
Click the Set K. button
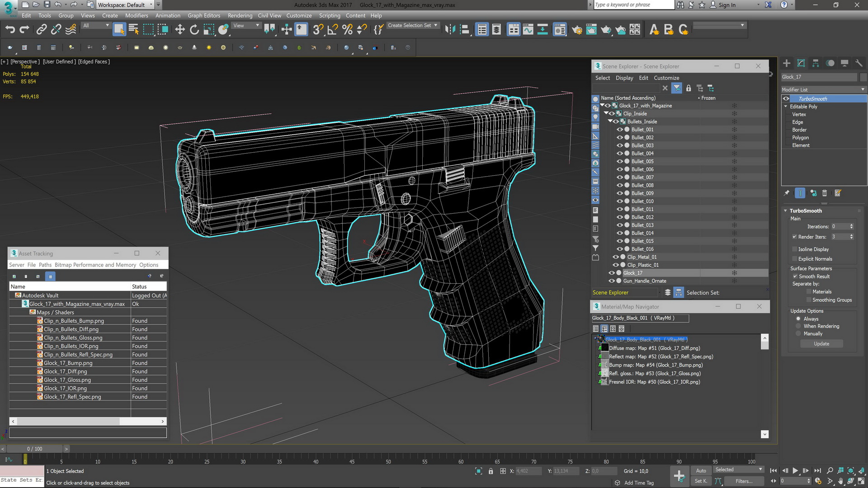click(x=701, y=481)
